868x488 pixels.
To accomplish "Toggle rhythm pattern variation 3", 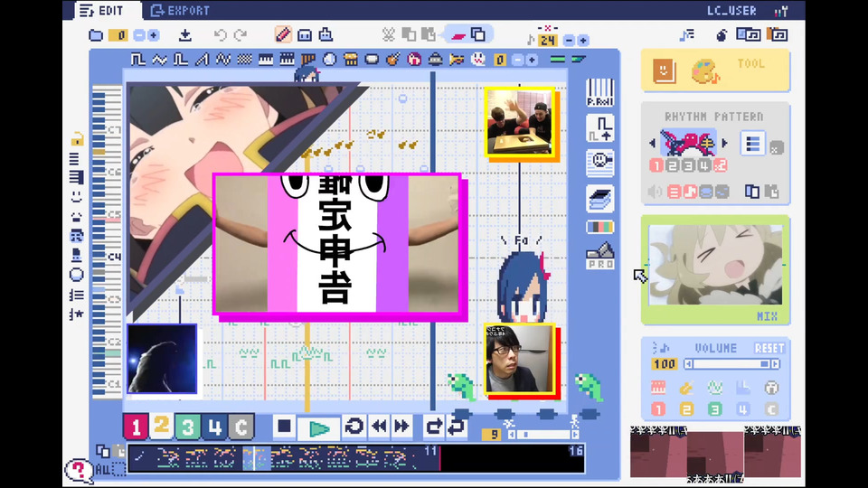I will coord(688,165).
